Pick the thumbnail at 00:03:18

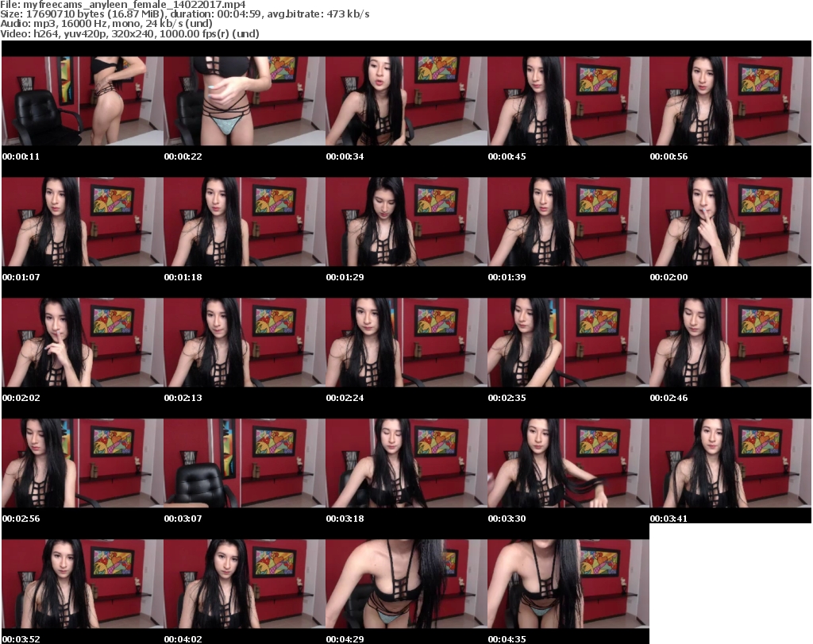(406, 463)
